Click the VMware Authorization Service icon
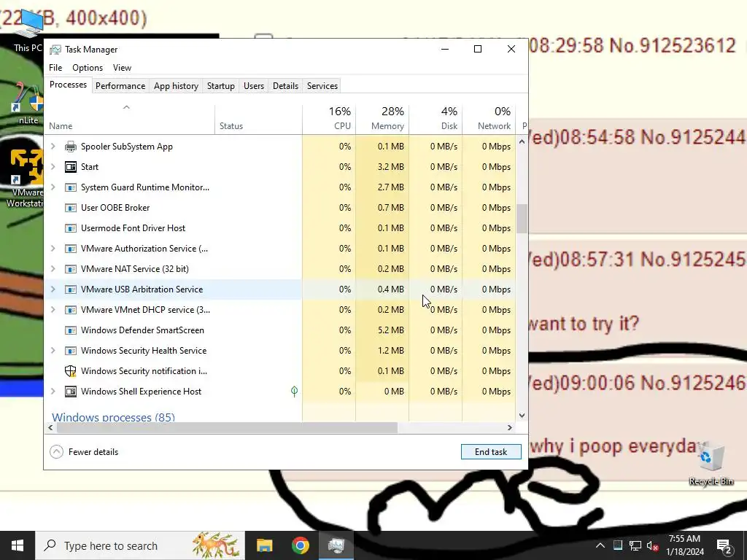Screen dimensions: 747x560 tap(71, 249)
